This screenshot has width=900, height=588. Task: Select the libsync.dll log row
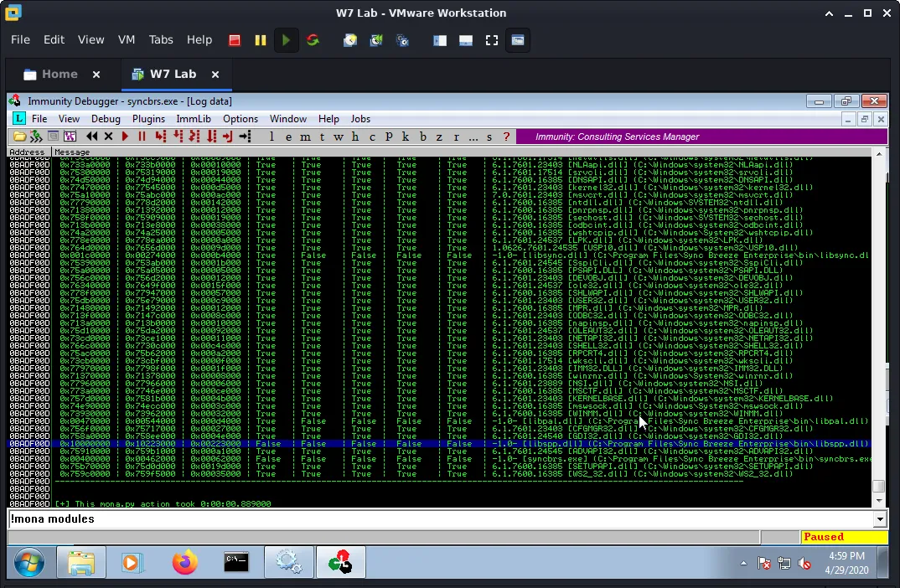440,255
